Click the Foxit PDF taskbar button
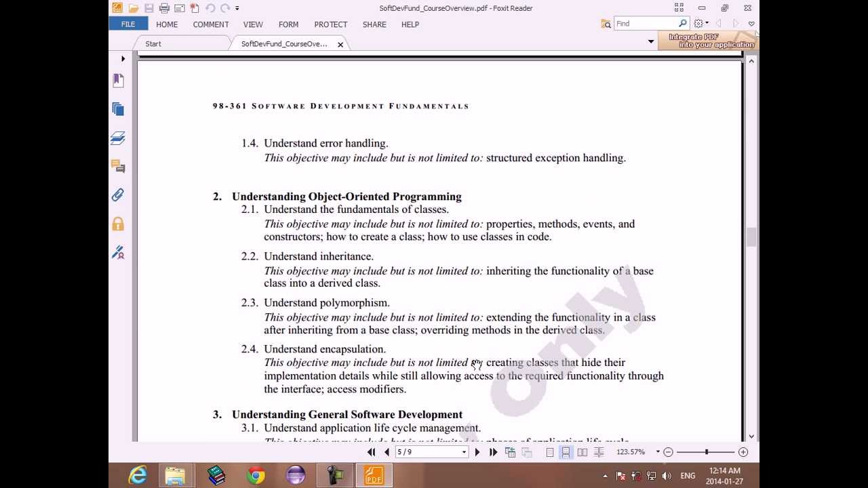This screenshot has width=868, height=488. pyautogui.click(x=374, y=475)
